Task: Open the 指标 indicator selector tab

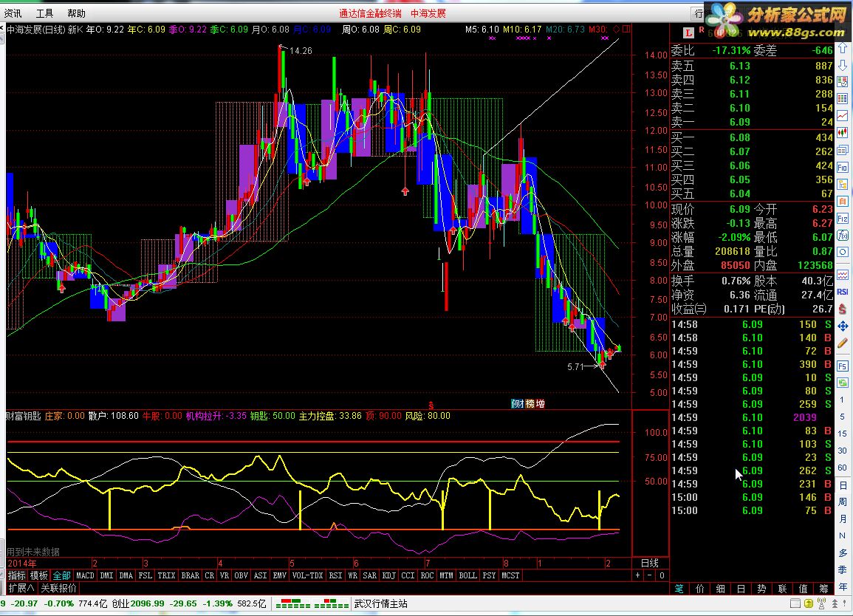Action: [17, 575]
